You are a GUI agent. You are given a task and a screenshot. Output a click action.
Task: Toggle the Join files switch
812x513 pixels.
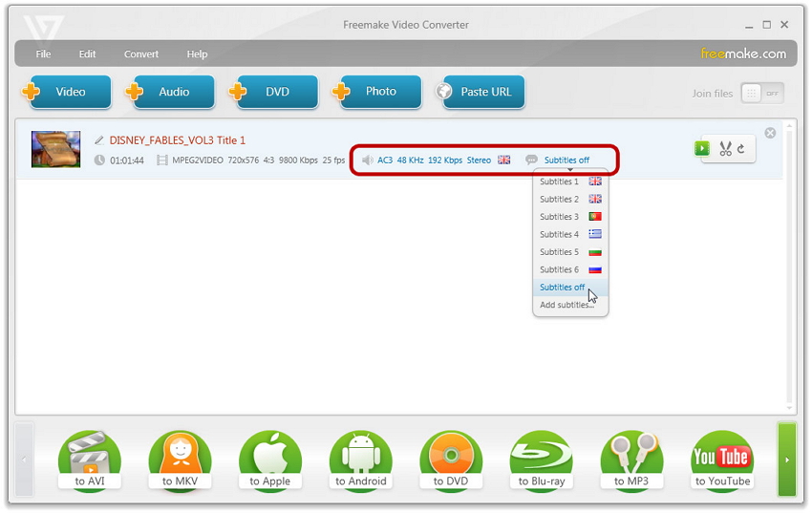coord(762,93)
